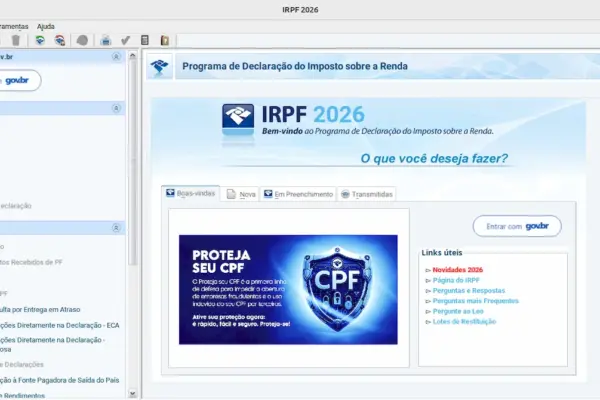Open the Página do IRPF link
This screenshot has width=600, height=400.
coord(456,280)
